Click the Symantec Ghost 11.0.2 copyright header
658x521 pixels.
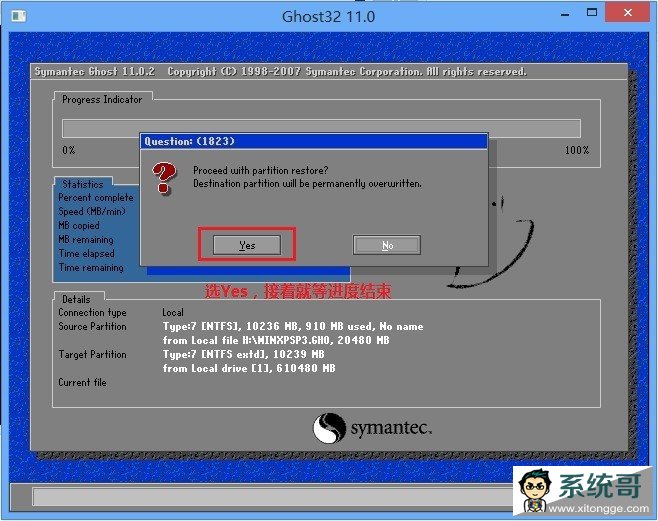pyautogui.click(x=280, y=72)
